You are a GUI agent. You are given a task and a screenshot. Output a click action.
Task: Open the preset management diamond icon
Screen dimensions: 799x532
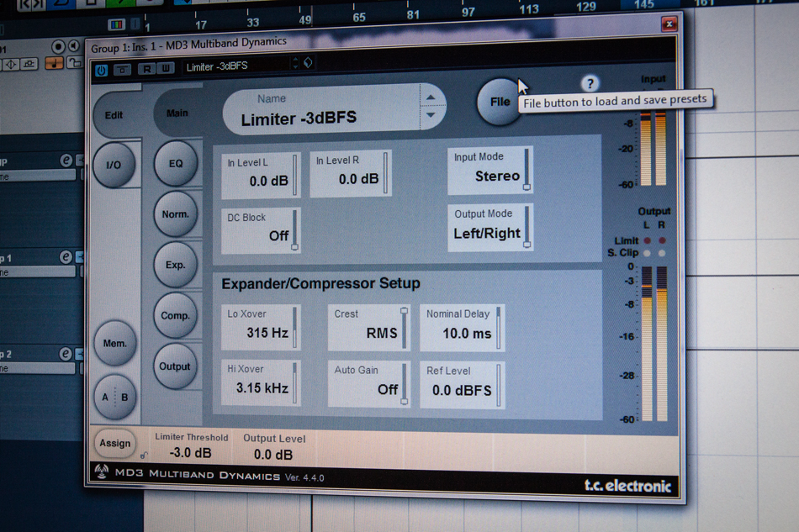click(308, 63)
